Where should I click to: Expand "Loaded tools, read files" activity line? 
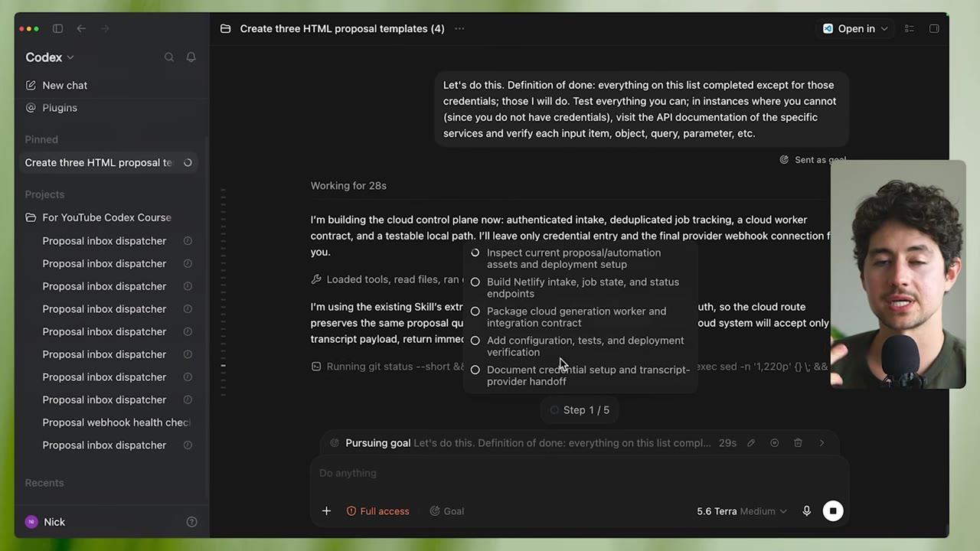coord(387,279)
